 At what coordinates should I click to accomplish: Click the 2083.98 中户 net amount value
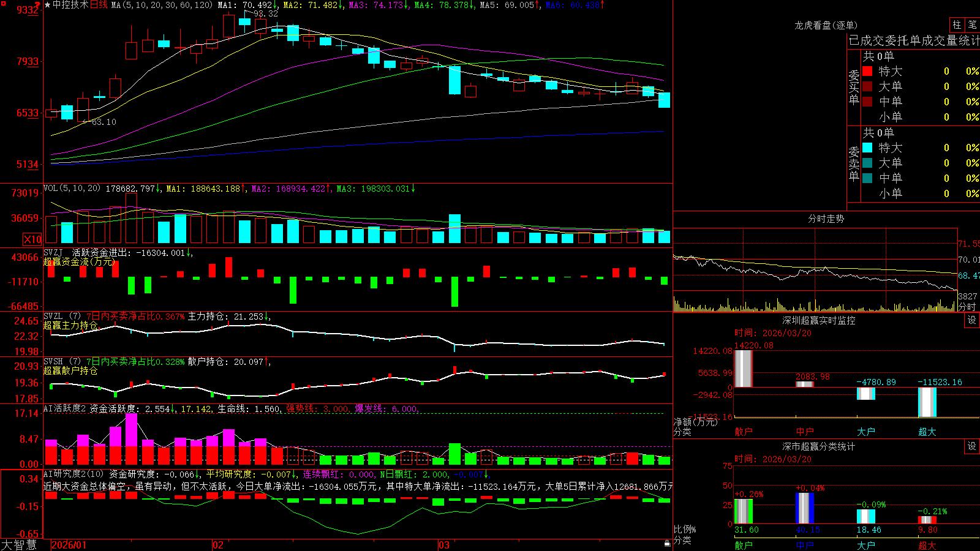coord(813,377)
